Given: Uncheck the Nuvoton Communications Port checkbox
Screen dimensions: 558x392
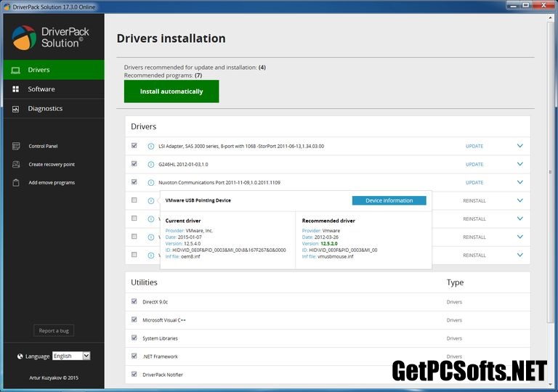Looking at the screenshot, I should (134, 181).
